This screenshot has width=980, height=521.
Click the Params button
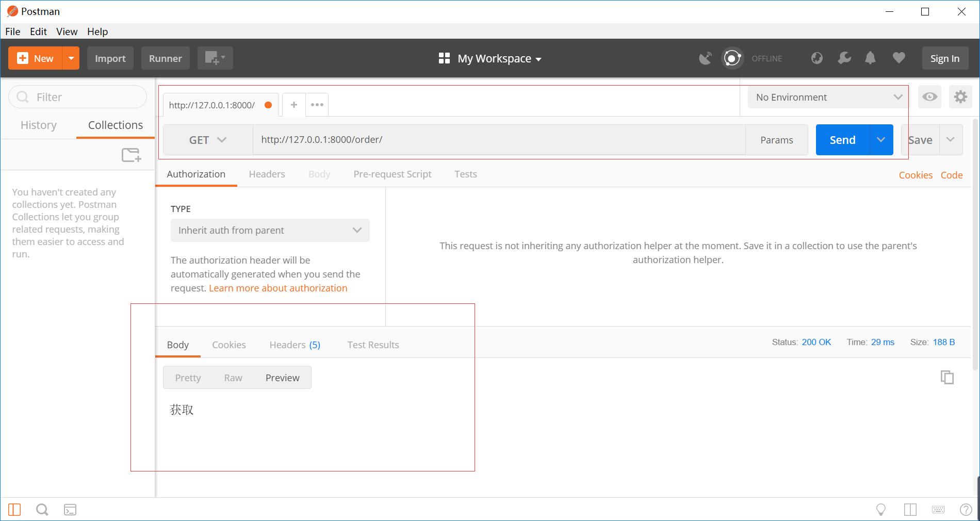pyautogui.click(x=777, y=140)
